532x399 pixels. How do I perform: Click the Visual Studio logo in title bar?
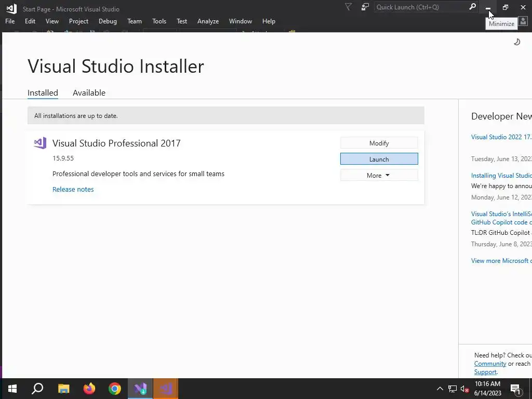pyautogui.click(x=11, y=9)
